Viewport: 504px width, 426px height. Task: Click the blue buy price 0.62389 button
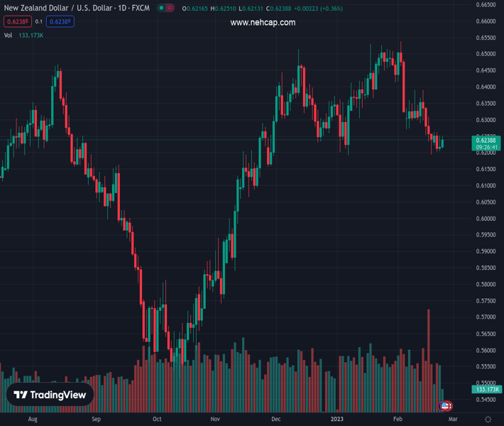pos(60,21)
